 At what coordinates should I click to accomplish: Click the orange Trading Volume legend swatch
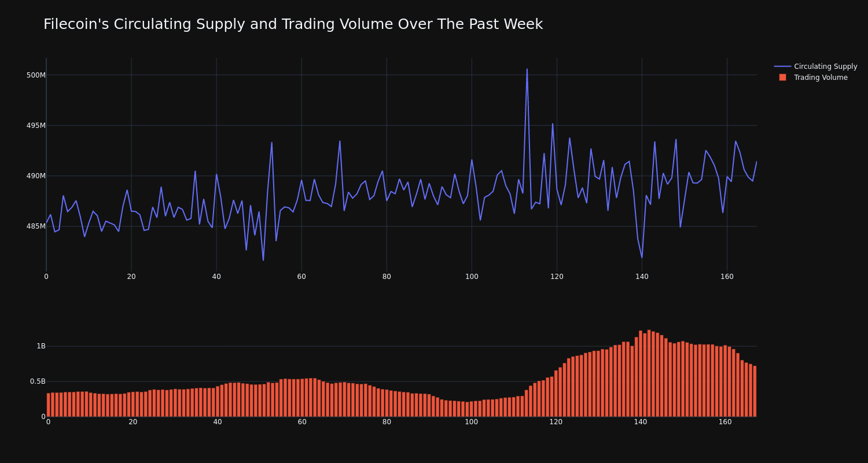point(782,78)
